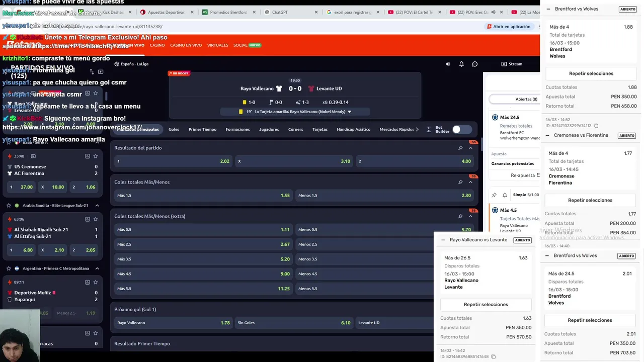Image resolution: width=644 pixels, height=362 pixels.
Task: Open the Stream video player
Action: tap(512, 64)
